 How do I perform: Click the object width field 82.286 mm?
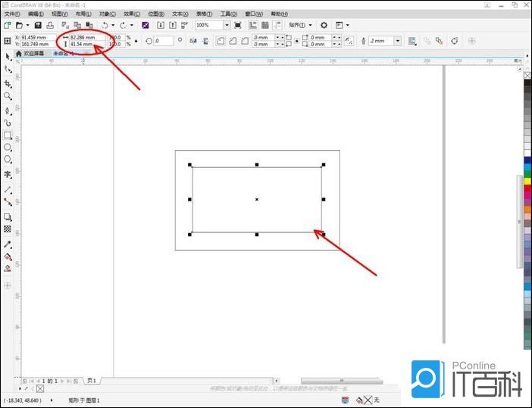click(x=87, y=37)
